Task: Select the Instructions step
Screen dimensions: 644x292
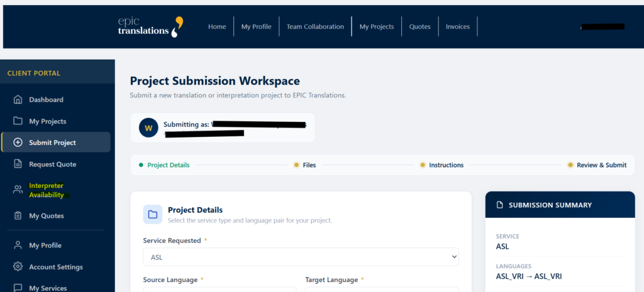Action: point(441,165)
